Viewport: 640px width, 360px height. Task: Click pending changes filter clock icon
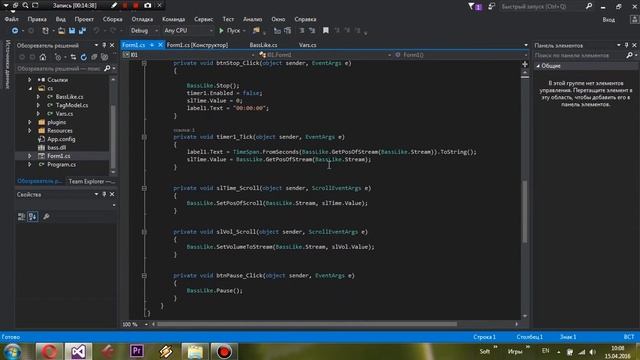[58, 57]
